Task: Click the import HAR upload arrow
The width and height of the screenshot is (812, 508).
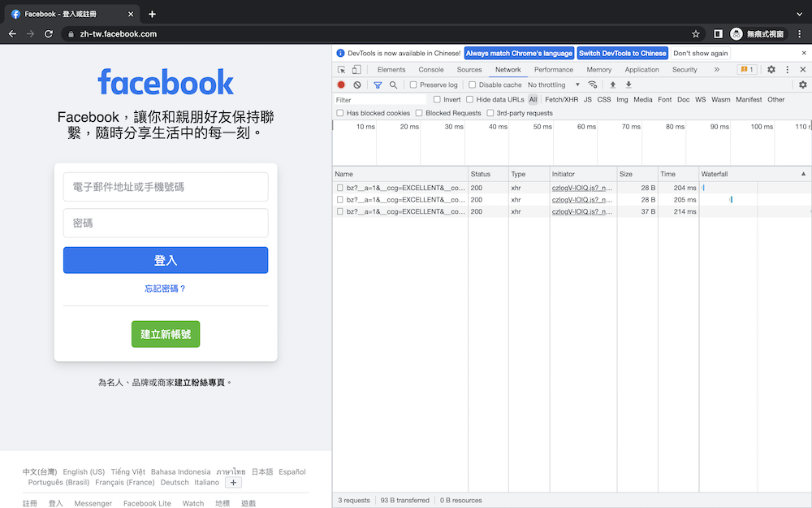Action: coord(612,85)
